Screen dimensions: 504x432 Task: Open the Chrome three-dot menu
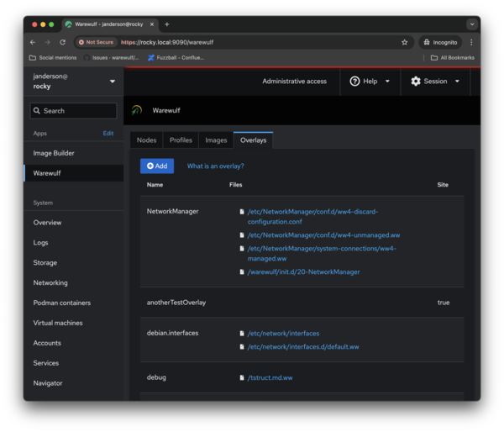click(x=471, y=42)
